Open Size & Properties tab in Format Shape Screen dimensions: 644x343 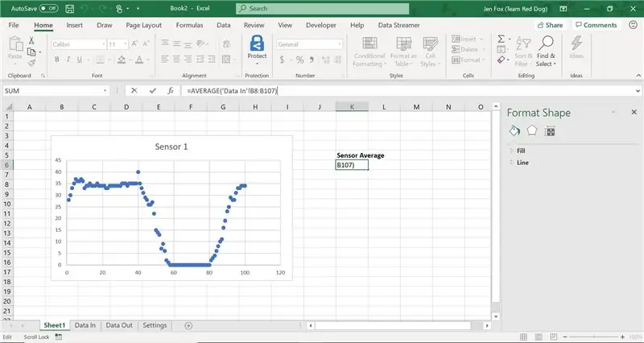(550, 131)
